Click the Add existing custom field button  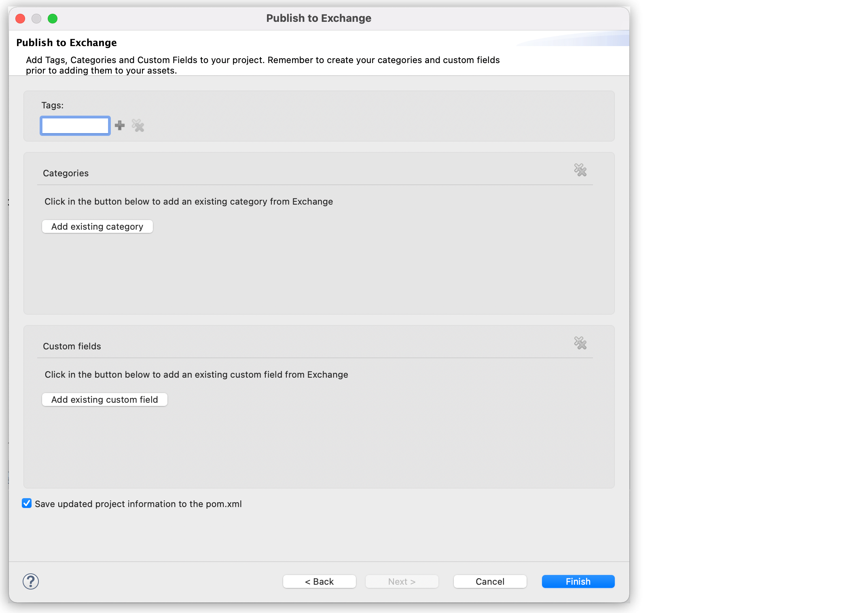point(104,400)
